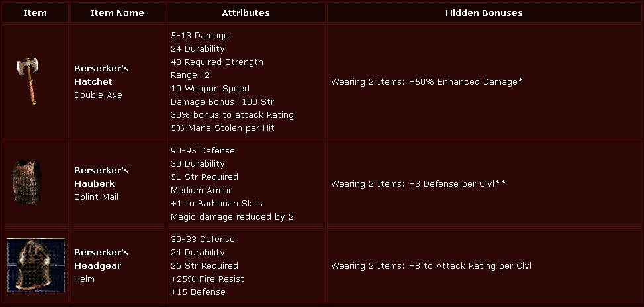Screen dimensions: 644x307
Task: Select the Item Name column header
Action: [x=117, y=13]
